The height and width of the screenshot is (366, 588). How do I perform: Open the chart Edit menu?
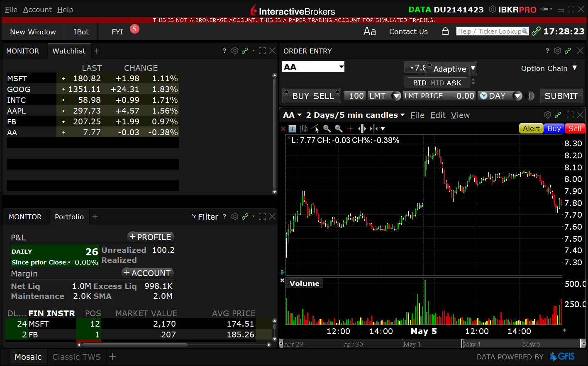(x=438, y=115)
